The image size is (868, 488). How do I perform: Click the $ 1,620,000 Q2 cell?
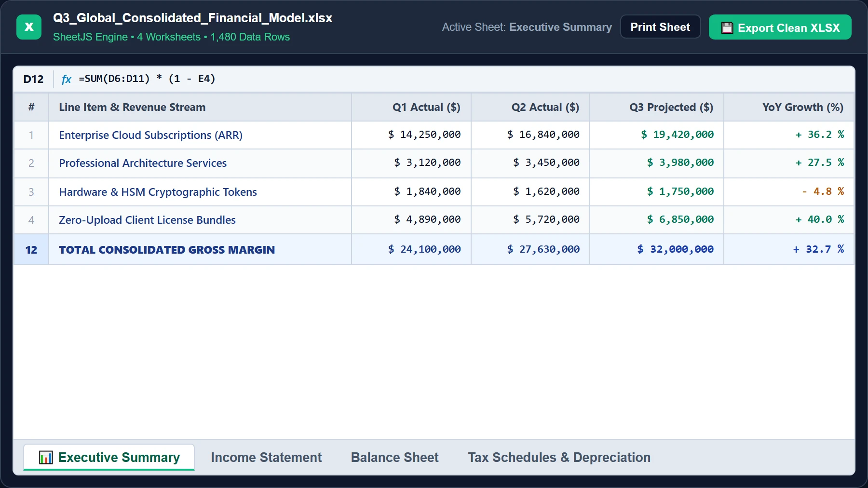coord(530,192)
